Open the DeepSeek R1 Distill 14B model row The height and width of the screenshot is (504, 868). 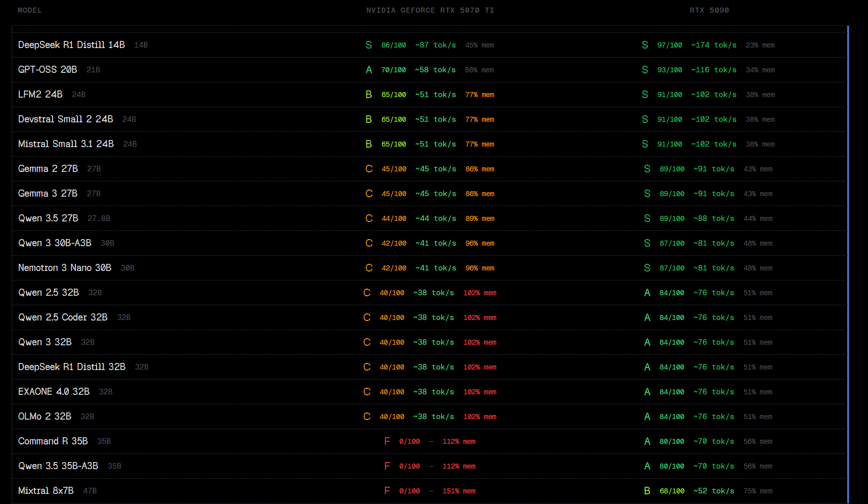tap(71, 45)
